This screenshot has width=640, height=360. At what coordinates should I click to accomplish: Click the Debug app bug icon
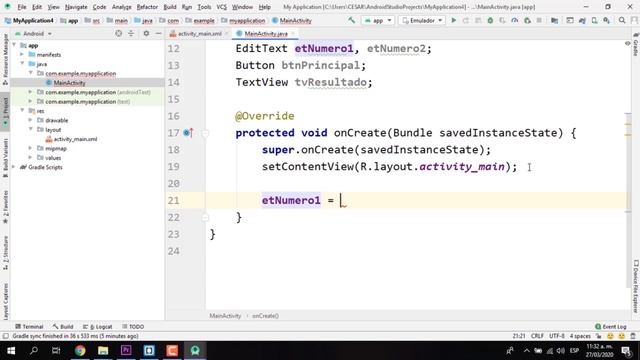[x=490, y=20]
